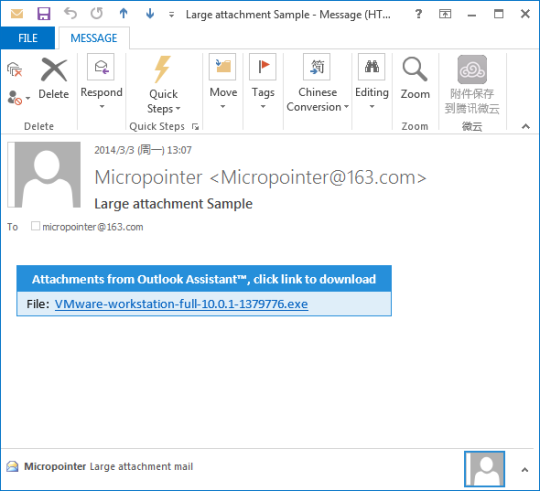Screen dimensions: 540x491
Task: Collapse the ribbon with the chevron
Action: point(525,126)
